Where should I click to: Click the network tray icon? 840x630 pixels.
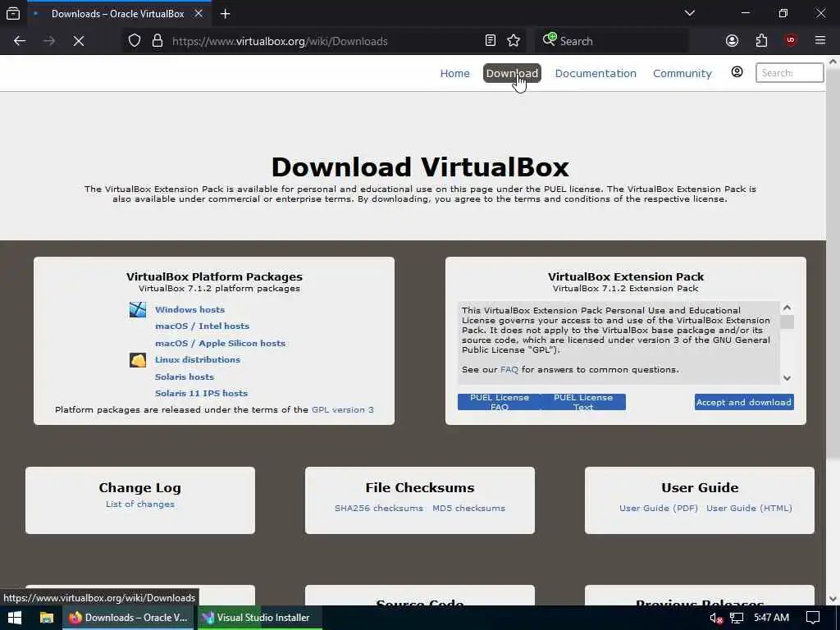[737, 619]
